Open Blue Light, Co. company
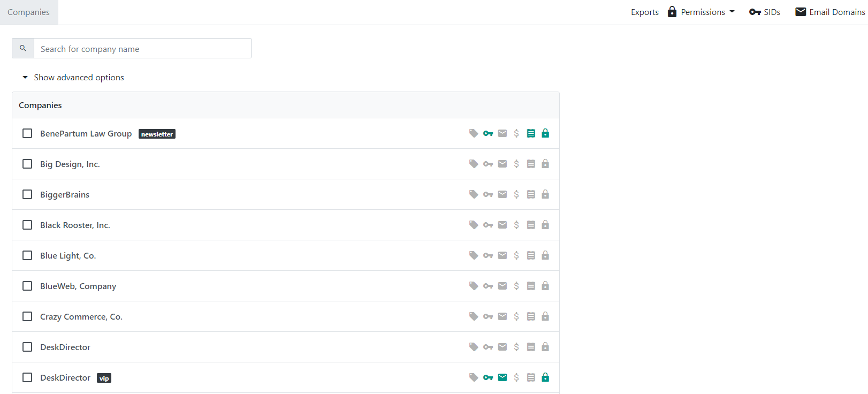 point(68,256)
